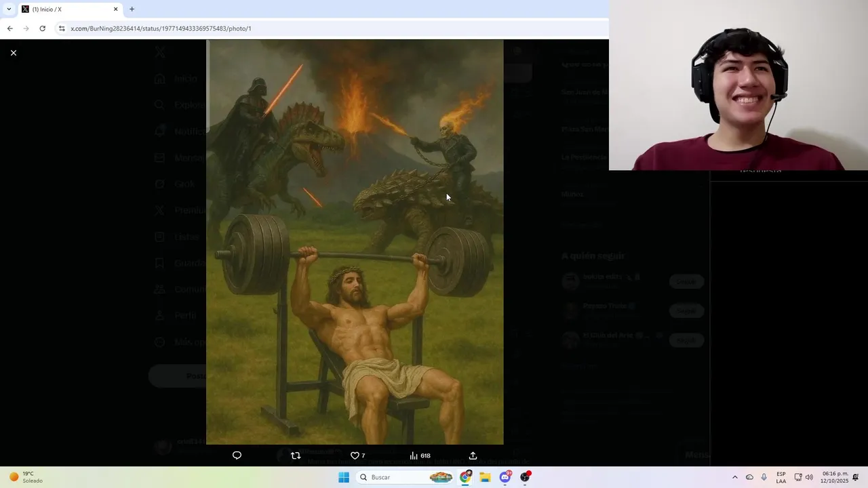Click the x.com URL address bar

coord(161,28)
